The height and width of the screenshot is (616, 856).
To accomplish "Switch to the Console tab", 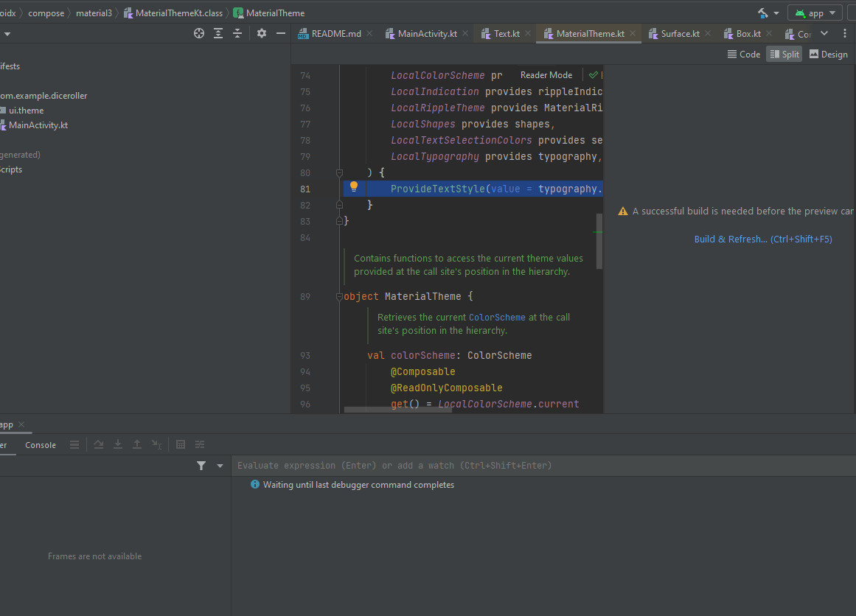I will click(x=41, y=444).
